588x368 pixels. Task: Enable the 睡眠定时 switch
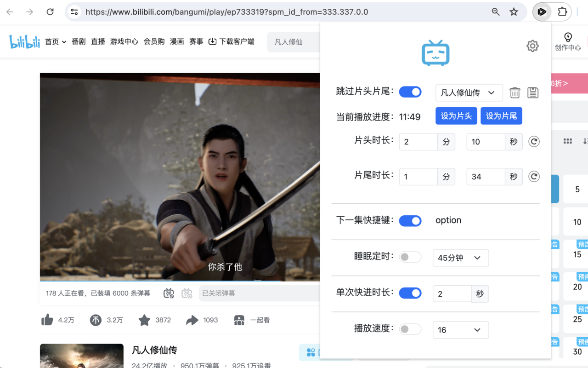[x=410, y=257]
